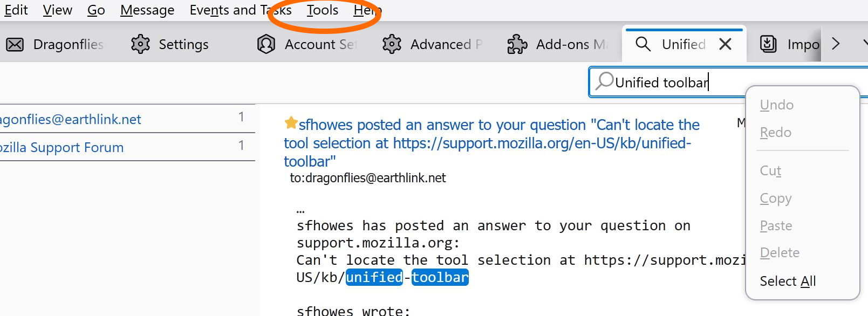Click the Account Settings tab profile icon

(x=266, y=44)
